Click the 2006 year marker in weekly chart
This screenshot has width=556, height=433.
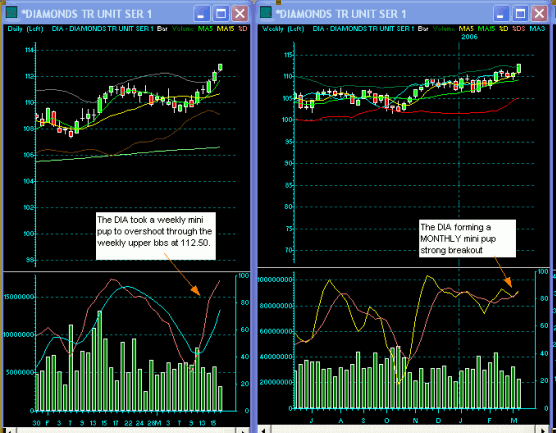click(469, 37)
